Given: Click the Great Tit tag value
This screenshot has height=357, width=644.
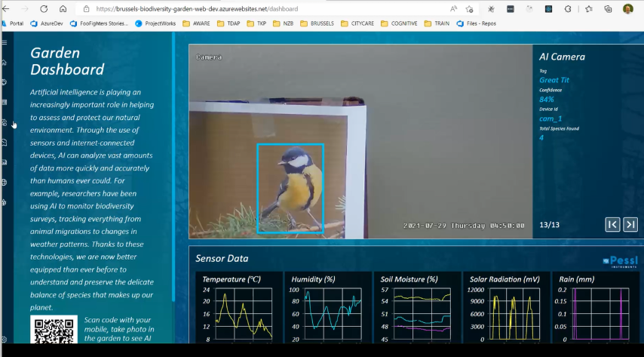Looking at the screenshot, I should point(554,79).
